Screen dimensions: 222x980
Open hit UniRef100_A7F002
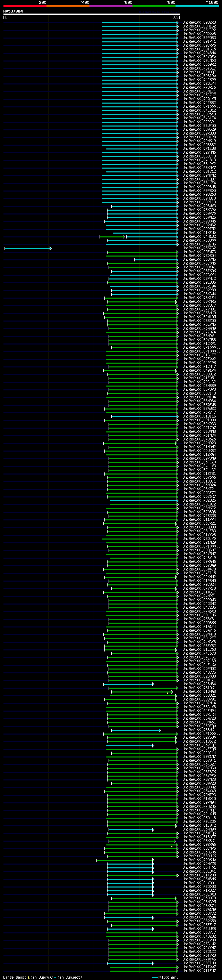click(199, 359)
